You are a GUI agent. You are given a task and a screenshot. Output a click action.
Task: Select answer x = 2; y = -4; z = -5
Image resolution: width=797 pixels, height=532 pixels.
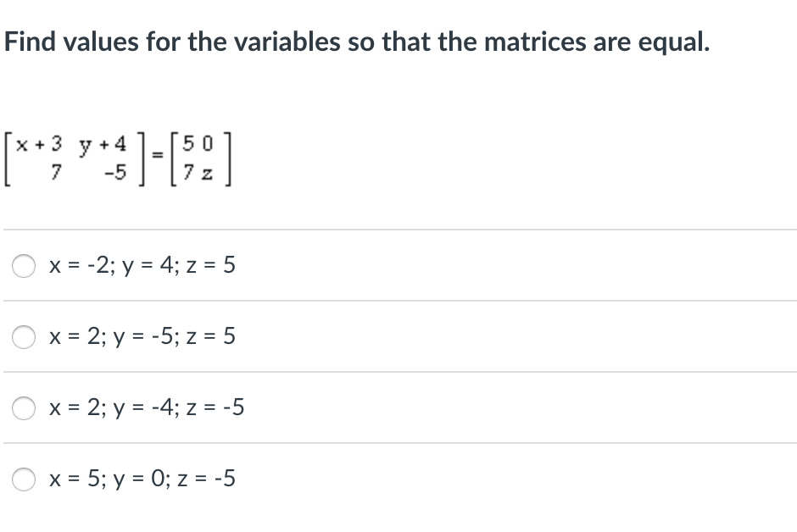click(x=146, y=407)
